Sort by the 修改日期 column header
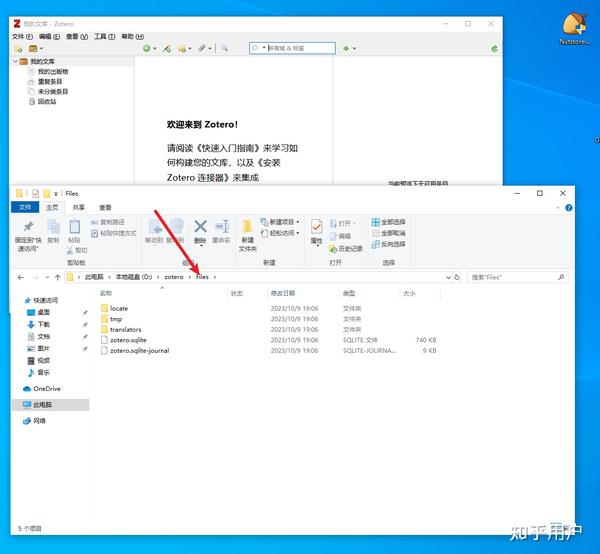 283,293
